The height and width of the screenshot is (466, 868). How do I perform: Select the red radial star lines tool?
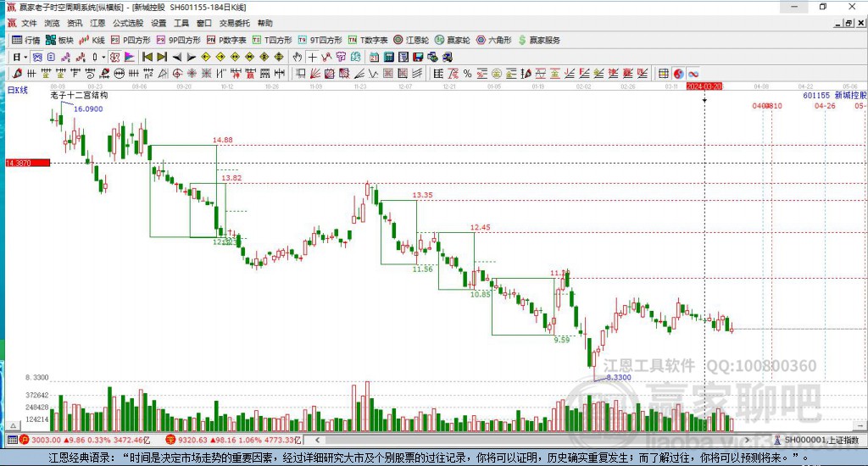tap(192, 74)
